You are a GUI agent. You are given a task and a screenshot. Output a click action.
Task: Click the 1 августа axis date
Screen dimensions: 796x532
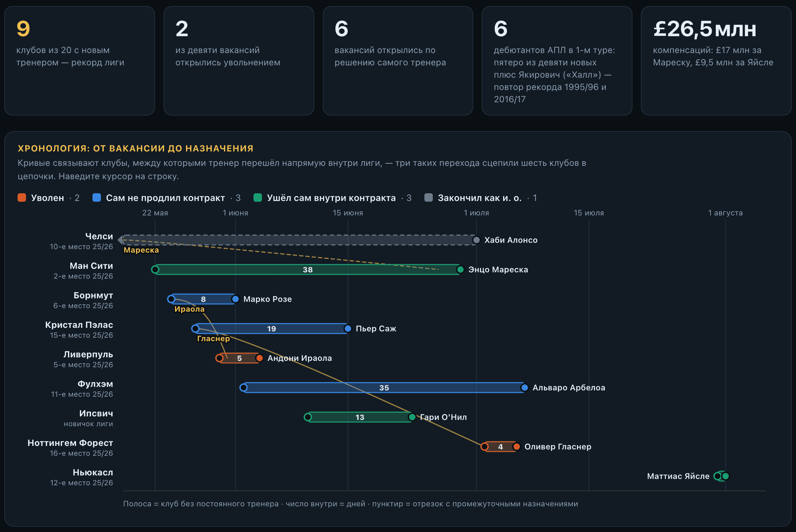[725, 213]
